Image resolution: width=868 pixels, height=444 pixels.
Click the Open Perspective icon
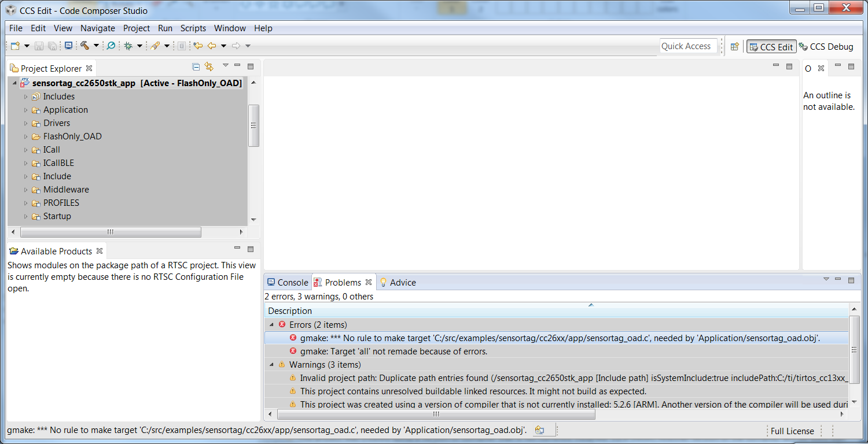[x=735, y=46]
